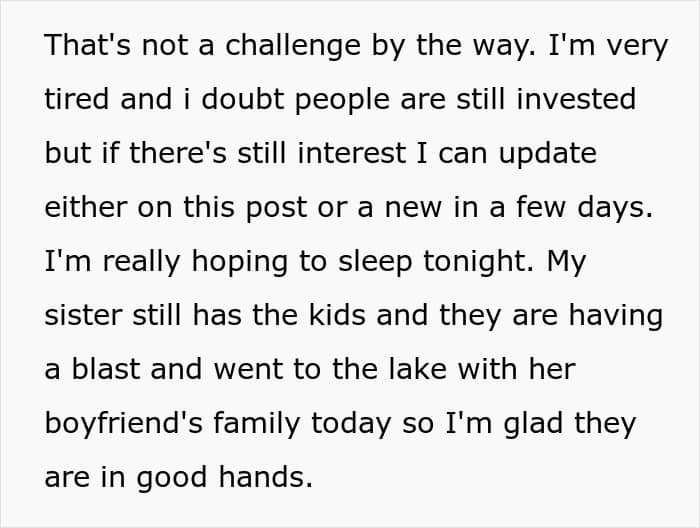Click the word "days" in fourth line
This screenshot has height=528, width=700.
tap(610, 207)
